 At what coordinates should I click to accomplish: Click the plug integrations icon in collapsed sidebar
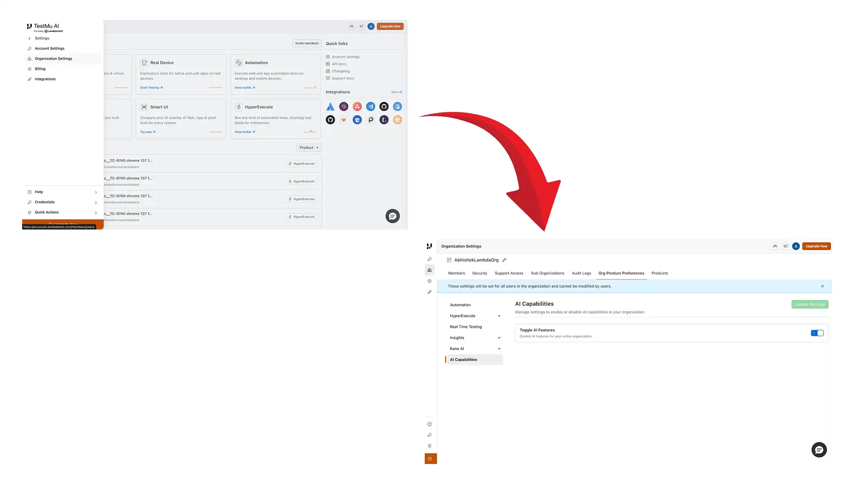pos(430,292)
